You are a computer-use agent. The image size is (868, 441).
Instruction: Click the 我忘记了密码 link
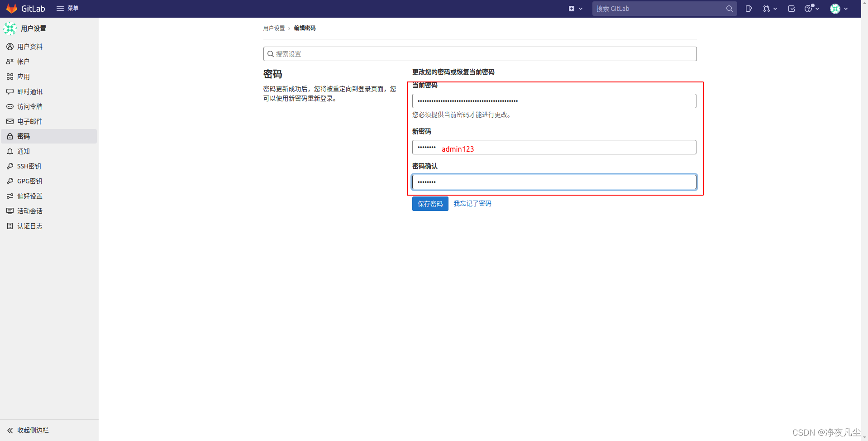(472, 204)
